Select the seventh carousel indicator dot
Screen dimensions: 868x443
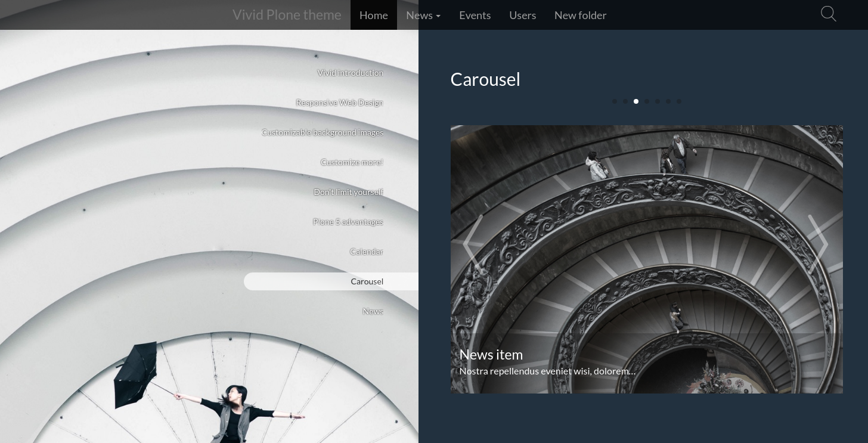click(679, 101)
